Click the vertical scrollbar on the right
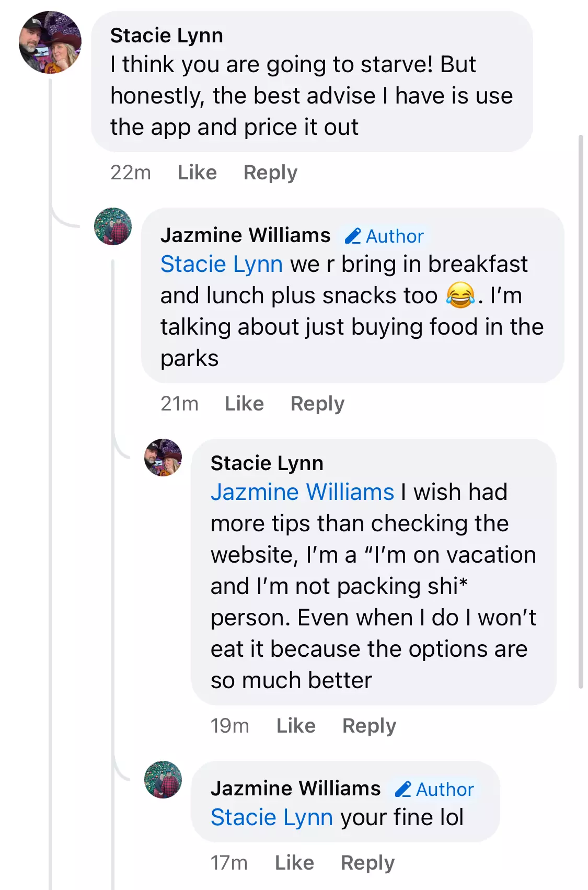 pyautogui.click(x=581, y=412)
